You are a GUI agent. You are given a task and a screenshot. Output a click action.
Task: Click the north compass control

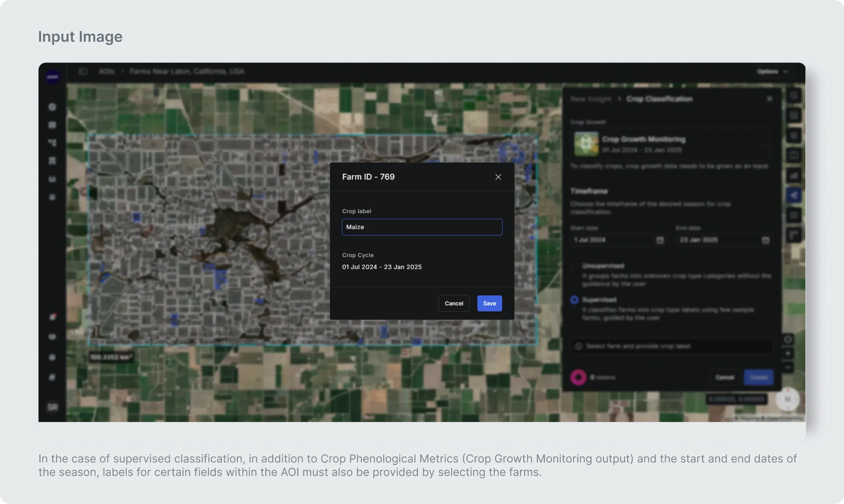[788, 399]
